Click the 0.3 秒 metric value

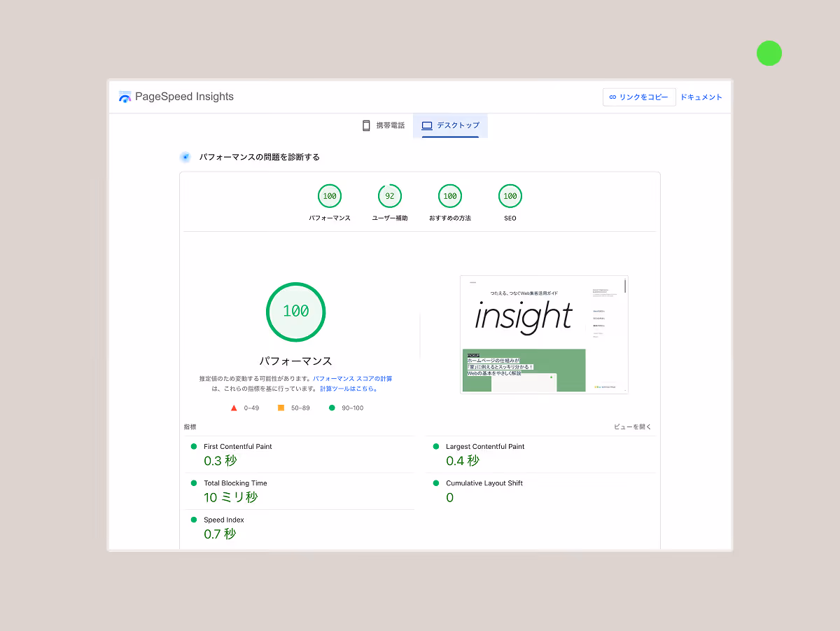click(x=220, y=461)
